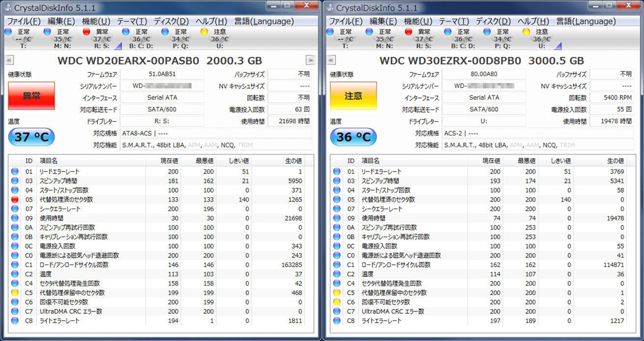The image size is (644, 341).
Task: Select disk P: Q: icon in right window
Action: pyautogui.click(x=487, y=32)
